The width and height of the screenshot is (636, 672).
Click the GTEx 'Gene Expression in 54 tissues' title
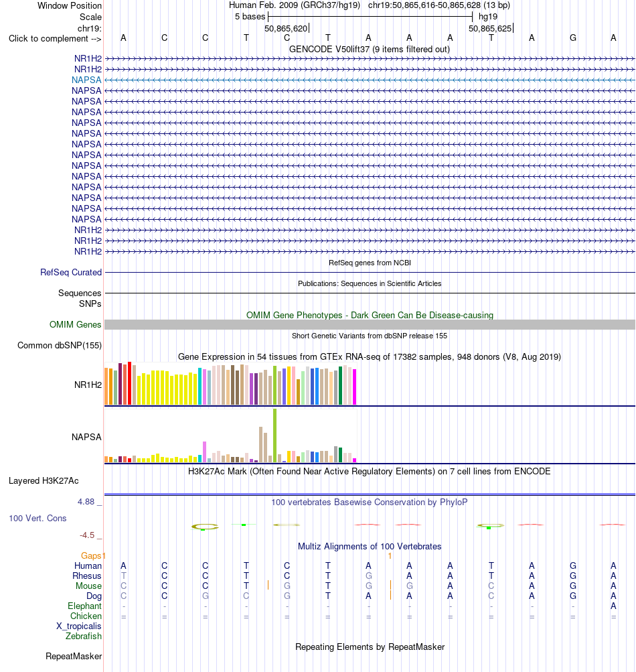370,357
